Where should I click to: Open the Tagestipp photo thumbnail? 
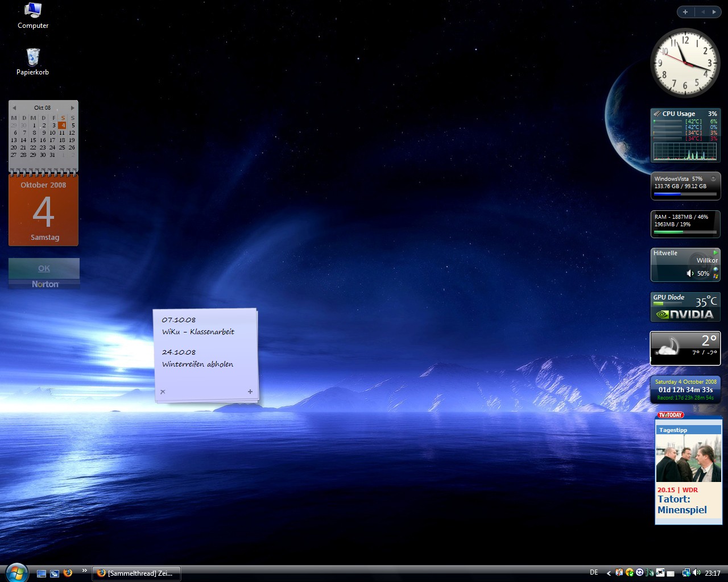pos(688,459)
